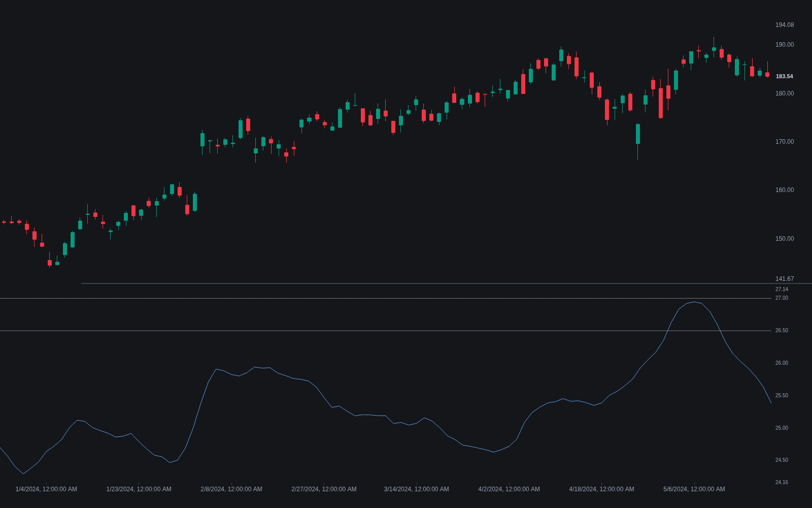Click the 27.00 indicator level label
The image size is (812, 508).
782,298
